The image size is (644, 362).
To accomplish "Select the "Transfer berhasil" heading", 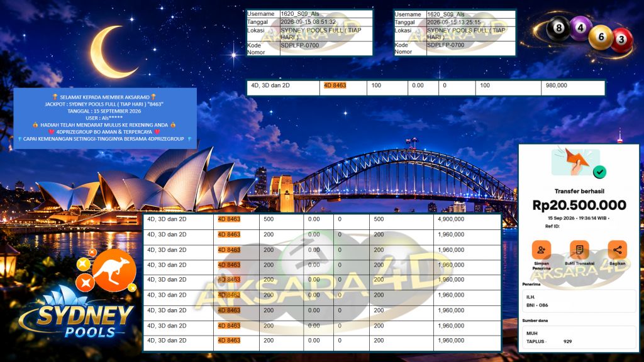I will 579,191.
